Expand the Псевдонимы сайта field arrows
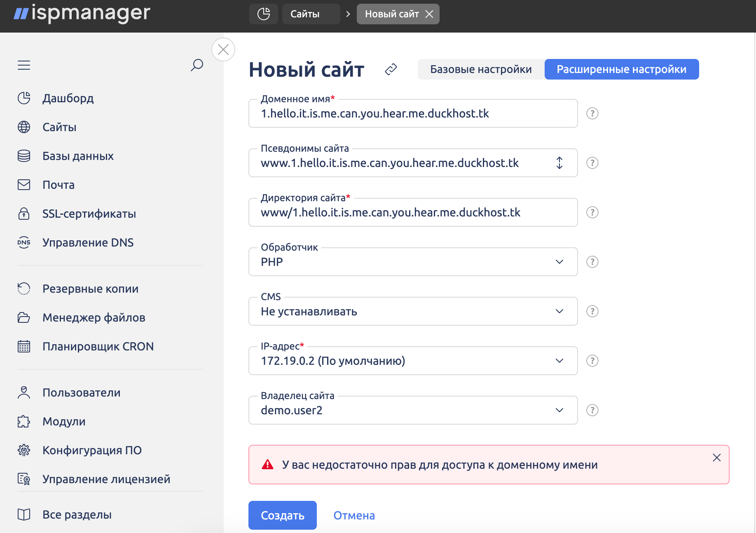756x533 pixels. point(559,163)
